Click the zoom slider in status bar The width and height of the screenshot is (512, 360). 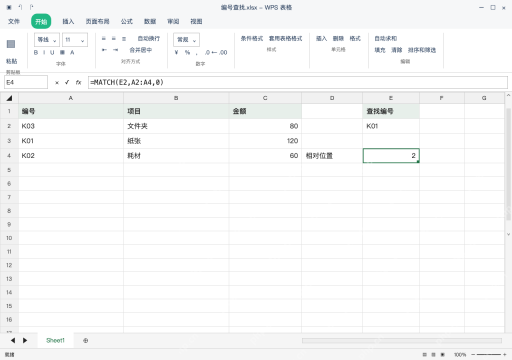[x=489, y=355]
